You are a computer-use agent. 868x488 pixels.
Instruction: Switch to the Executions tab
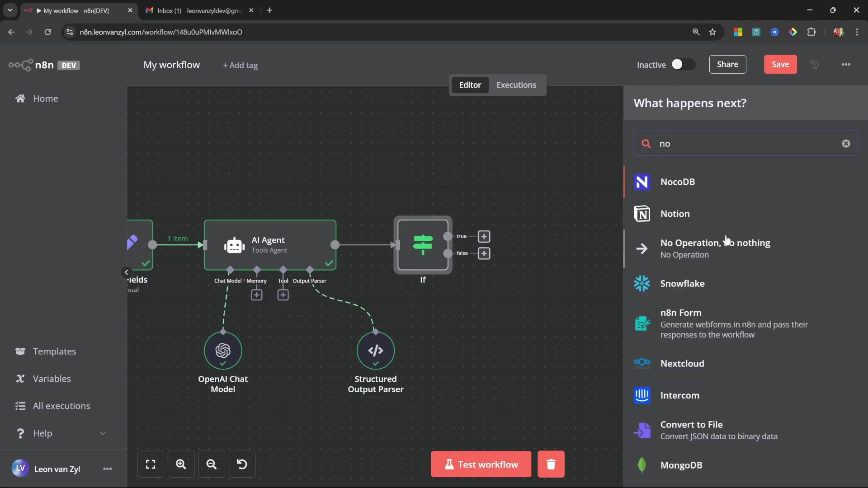click(516, 85)
